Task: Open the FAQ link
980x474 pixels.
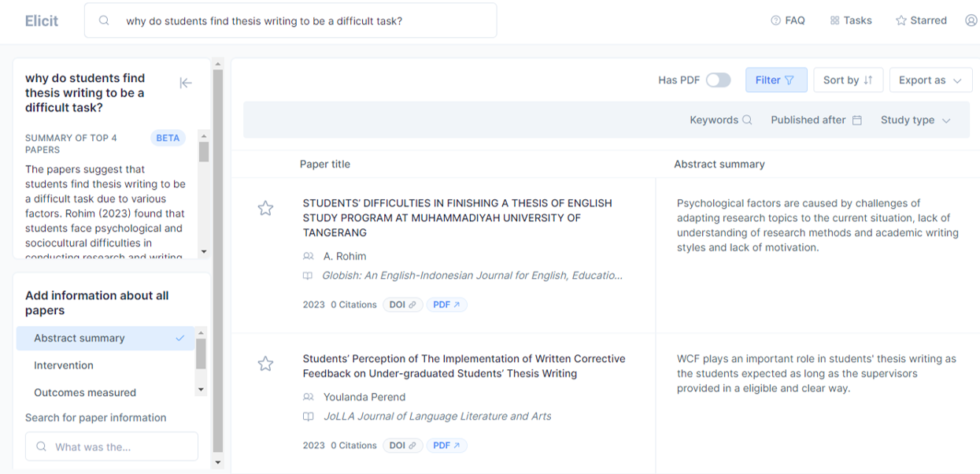Action: (788, 20)
